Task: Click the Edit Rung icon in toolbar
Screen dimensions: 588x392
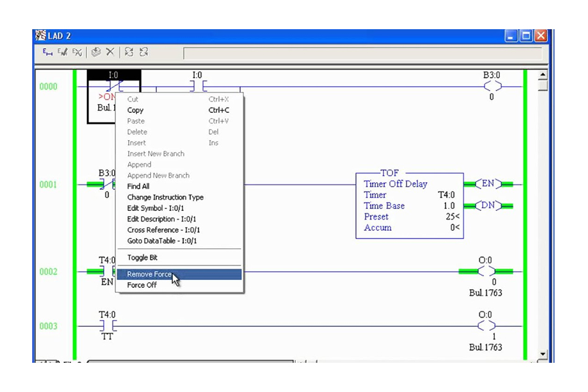Action: [47, 53]
